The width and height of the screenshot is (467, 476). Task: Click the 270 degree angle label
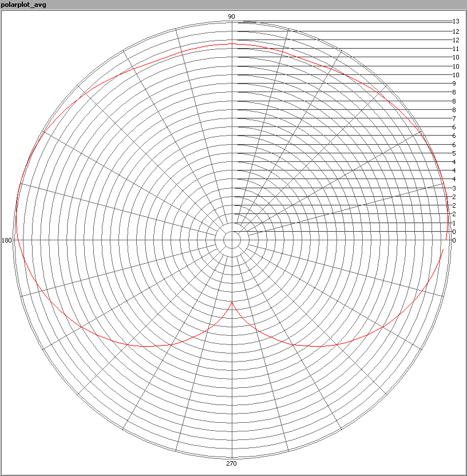coord(231,463)
